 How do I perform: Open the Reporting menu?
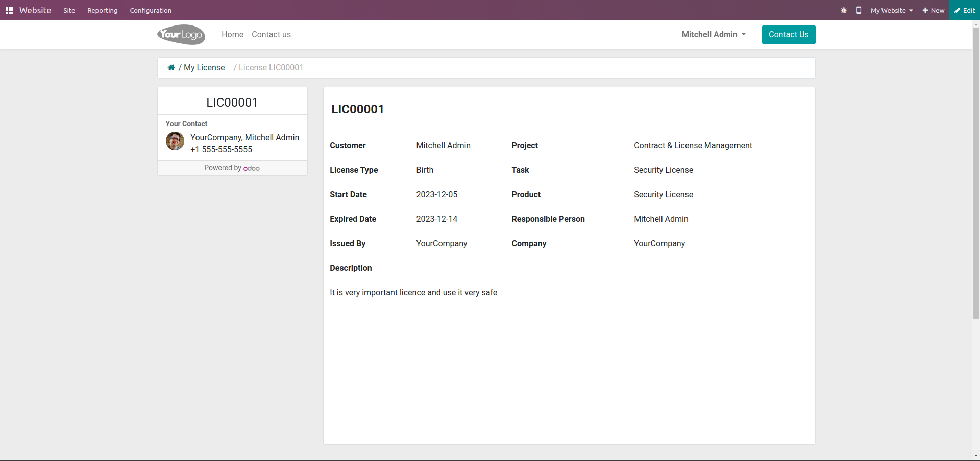tap(103, 10)
